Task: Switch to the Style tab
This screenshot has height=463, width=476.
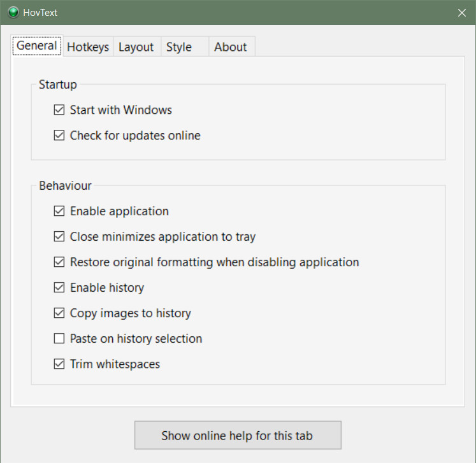Action: coord(185,47)
